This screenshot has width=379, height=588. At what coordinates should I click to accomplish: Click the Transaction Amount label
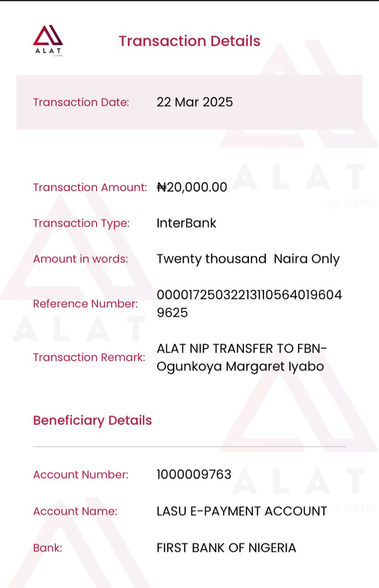click(x=90, y=187)
